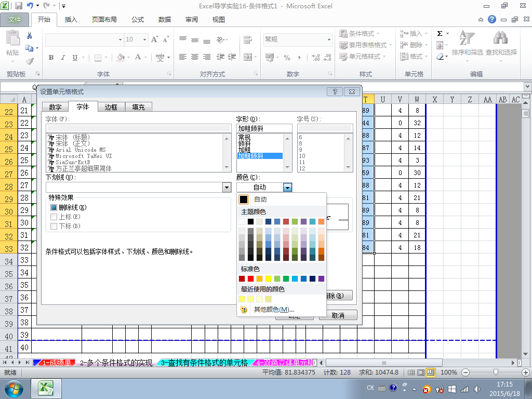Viewport: 532px width, 399px height.
Task: Click the Wrap Text icon
Action: 248,39
